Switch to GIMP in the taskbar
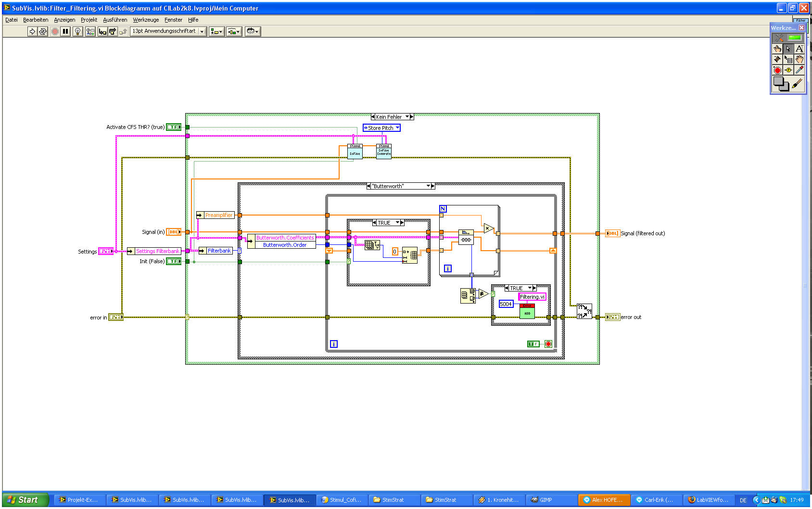 (x=551, y=500)
